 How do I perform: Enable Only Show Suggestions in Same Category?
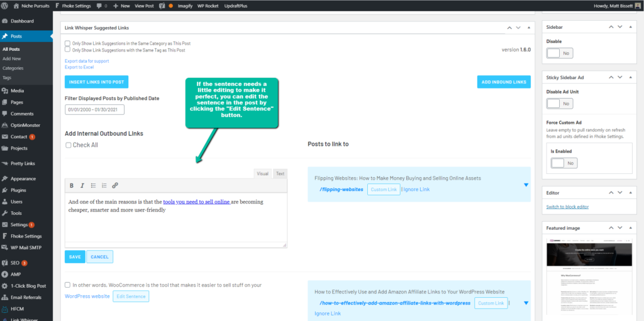pyautogui.click(x=67, y=43)
